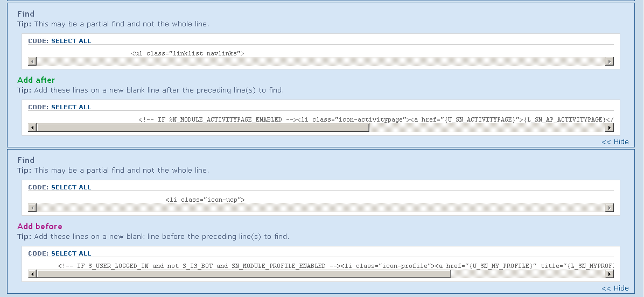
Task: Click left arrow of icon-profile code scrollbar
Action: tap(32, 274)
